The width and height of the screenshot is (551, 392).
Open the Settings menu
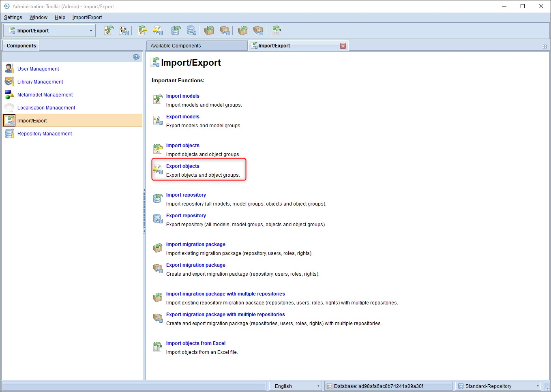[13, 17]
